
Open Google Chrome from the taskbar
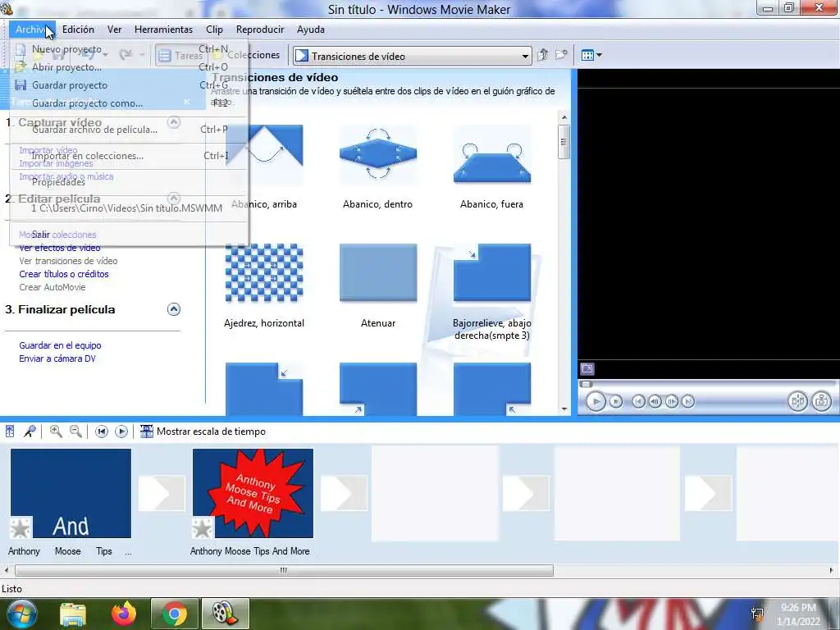coord(174,614)
